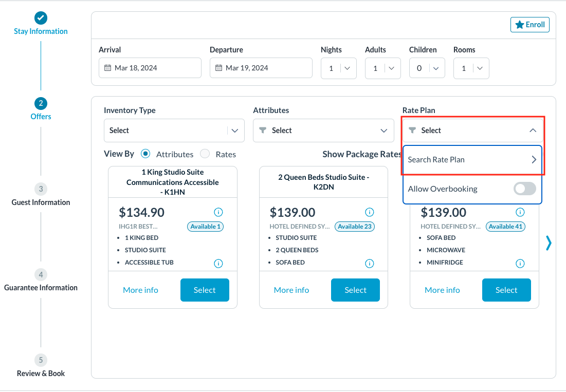
Task: Click the Stay Information checkmark step icon
Action: tap(41, 18)
